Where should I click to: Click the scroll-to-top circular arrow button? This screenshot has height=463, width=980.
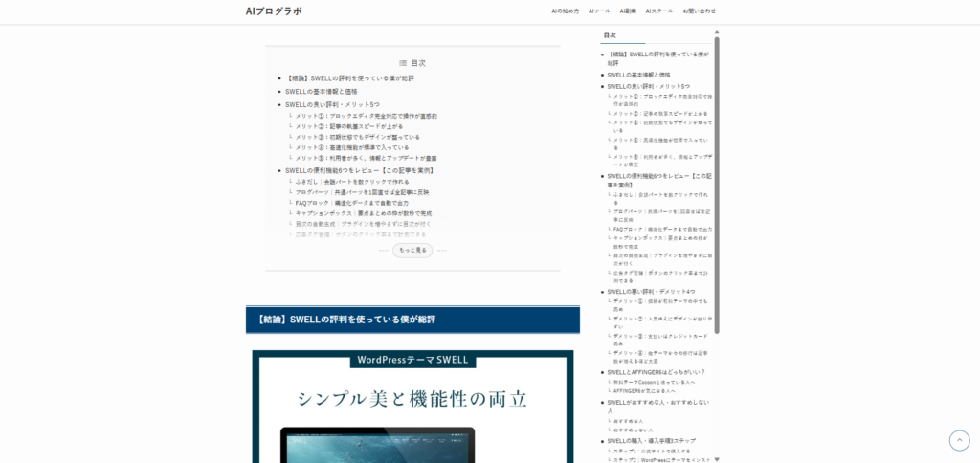959,440
